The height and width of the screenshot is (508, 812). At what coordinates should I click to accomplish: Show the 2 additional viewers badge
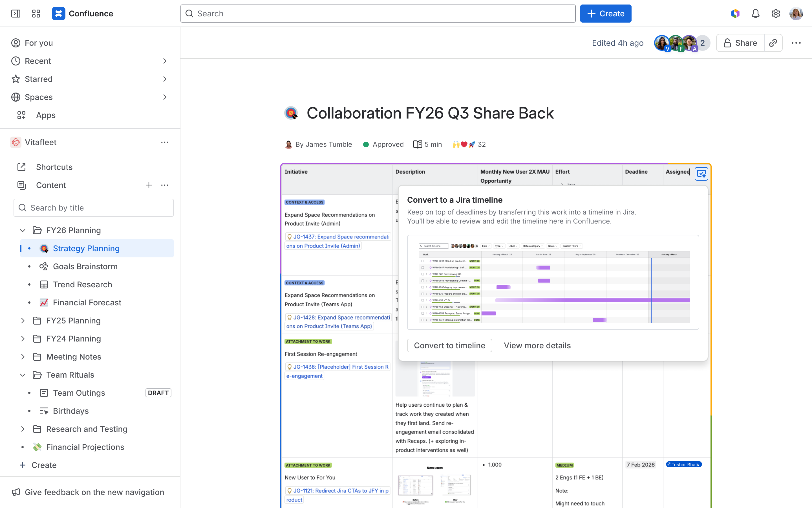[703, 43]
